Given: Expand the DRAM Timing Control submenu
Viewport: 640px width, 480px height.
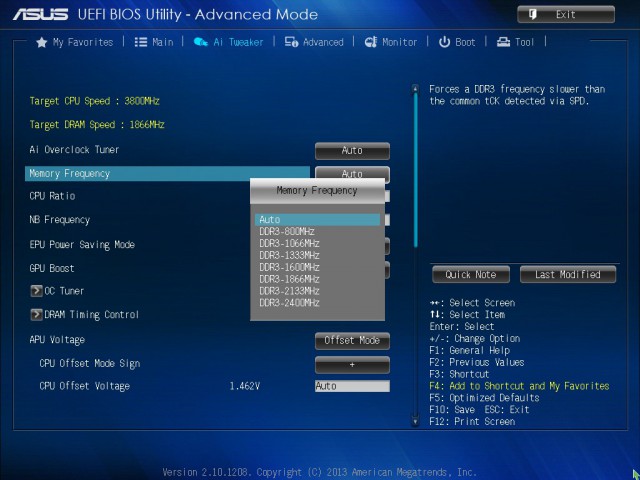Looking at the screenshot, I should 36,315.
